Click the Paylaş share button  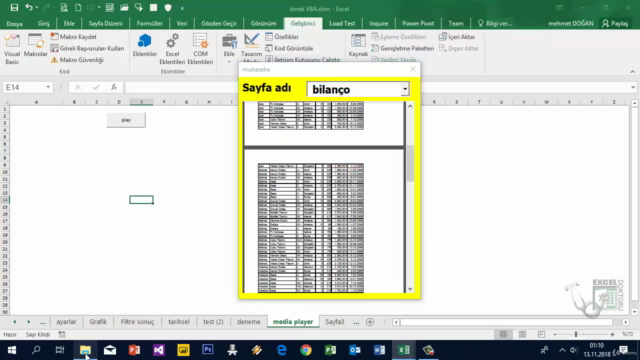coord(615,23)
